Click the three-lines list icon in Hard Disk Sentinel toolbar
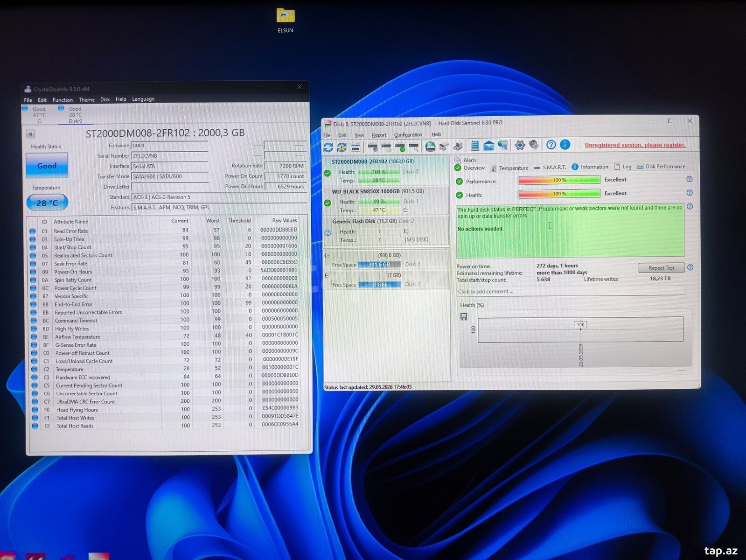Viewport: 746px width, 560px height. 356,147
